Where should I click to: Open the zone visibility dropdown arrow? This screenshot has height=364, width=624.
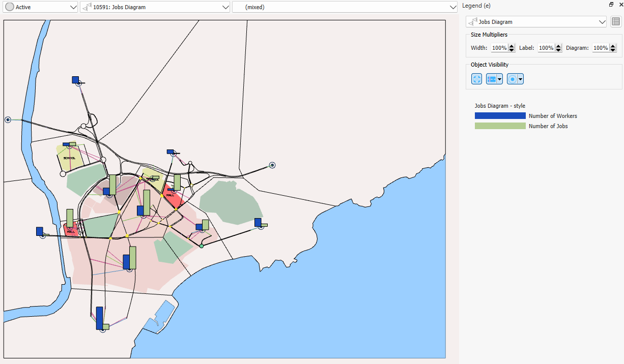(x=520, y=79)
